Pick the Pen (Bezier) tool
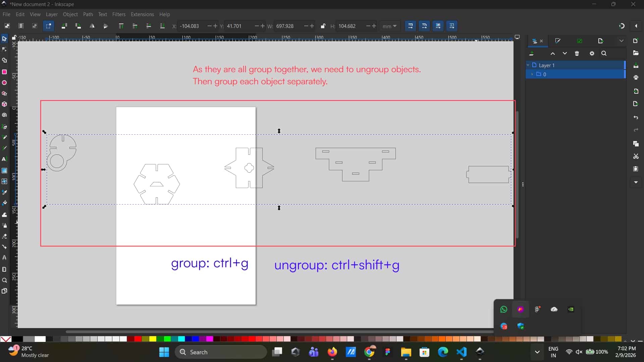Viewport: 644px width, 362px height. [4, 127]
